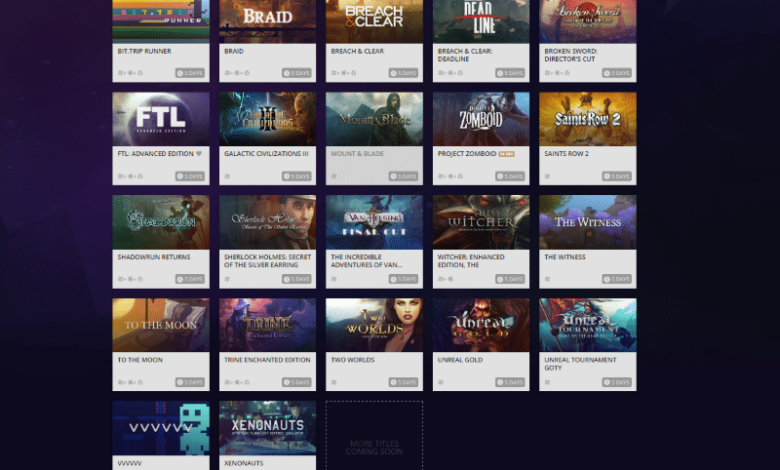Open the Unreal Gold cover image
The width and height of the screenshot is (780, 470).
coord(481,325)
